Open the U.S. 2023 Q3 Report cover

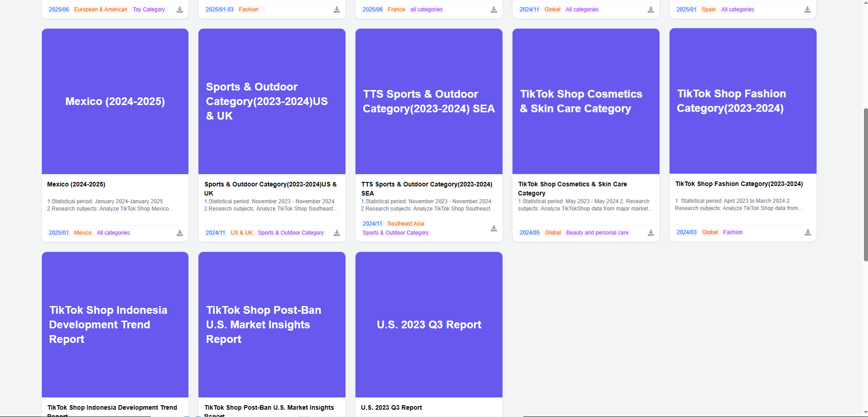pyautogui.click(x=429, y=324)
